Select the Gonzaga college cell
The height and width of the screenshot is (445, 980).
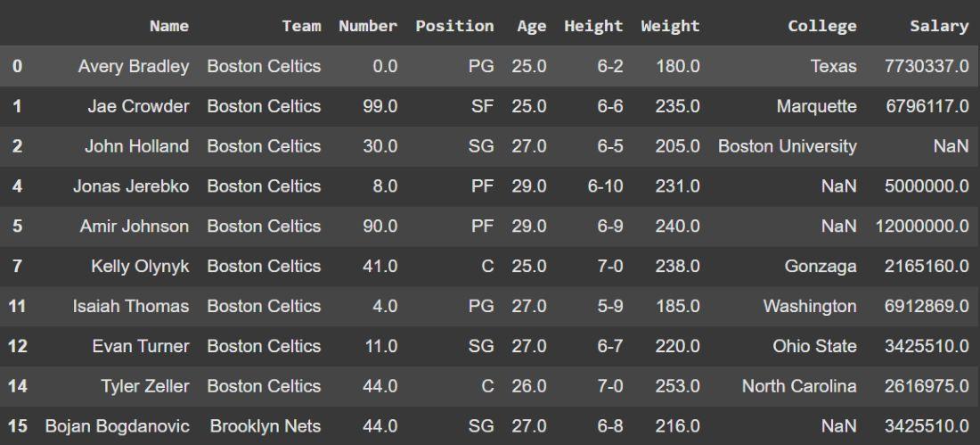click(821, 266)
